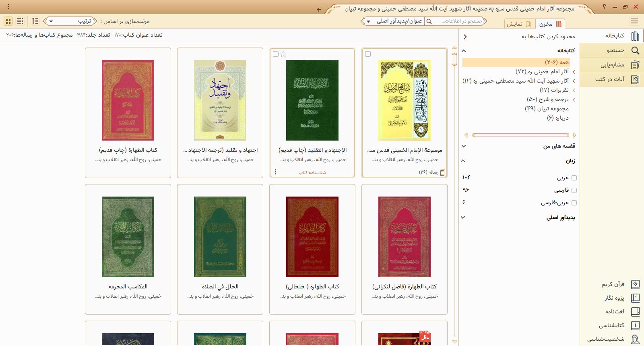
Task: Select همه (۲۰۶) in library tree
Action: pyautogui.click(x=516, y=62)
